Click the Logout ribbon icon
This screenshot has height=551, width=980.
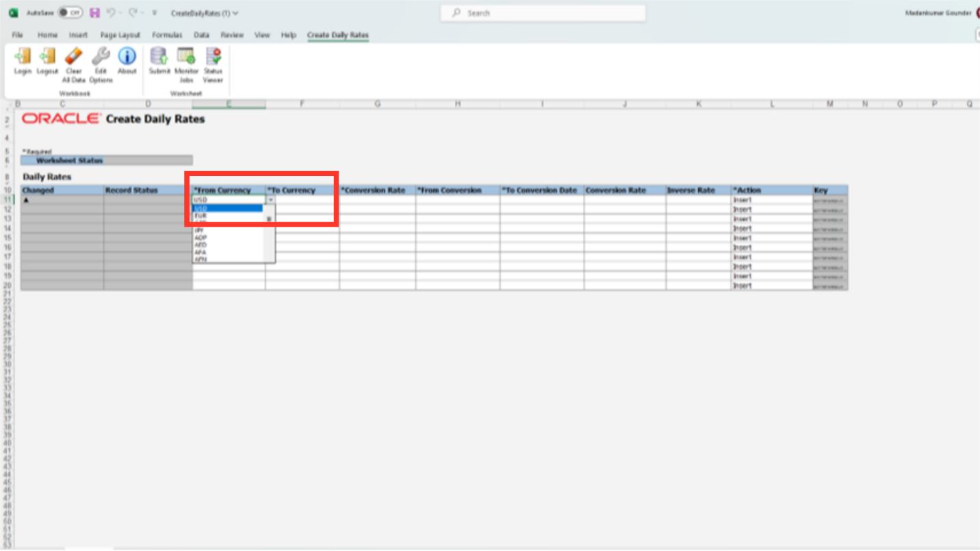47,57
